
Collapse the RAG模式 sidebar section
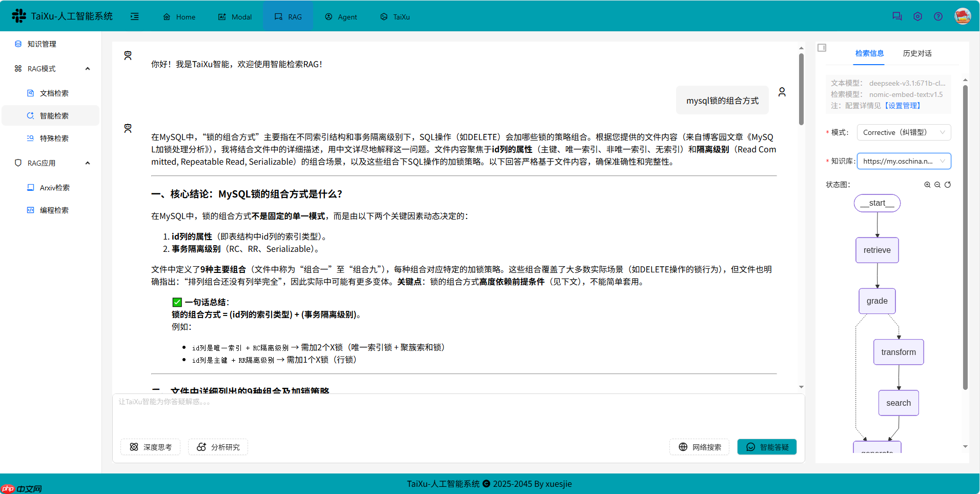point(88,68)
